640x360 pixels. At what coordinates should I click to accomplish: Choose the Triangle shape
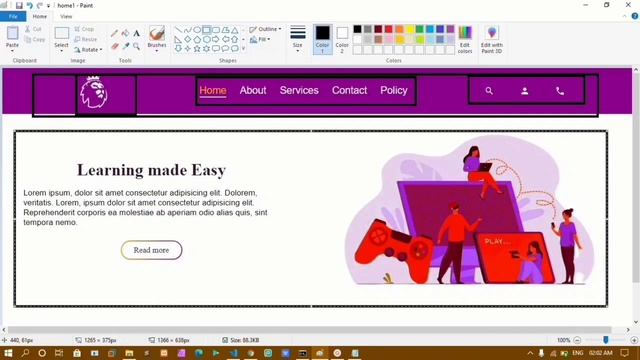point(235,30)
